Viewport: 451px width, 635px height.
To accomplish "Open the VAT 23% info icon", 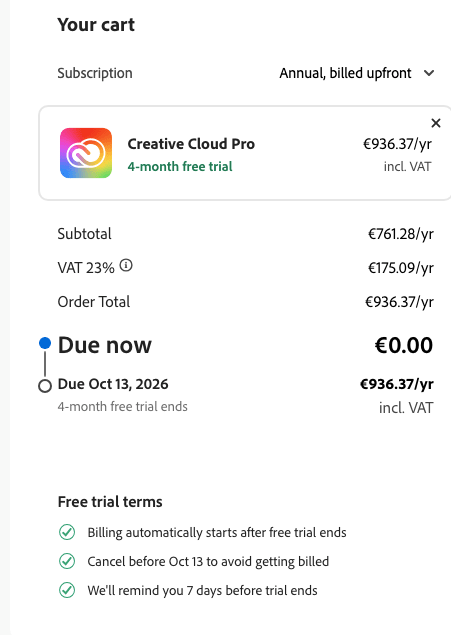I will point(126,265).
